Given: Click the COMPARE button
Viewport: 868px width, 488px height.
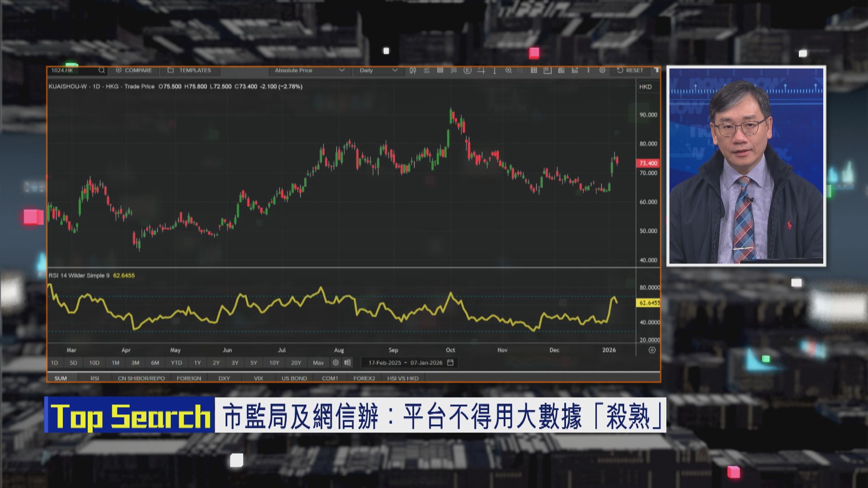Looking at the screenshot, I should pos(133,70).
